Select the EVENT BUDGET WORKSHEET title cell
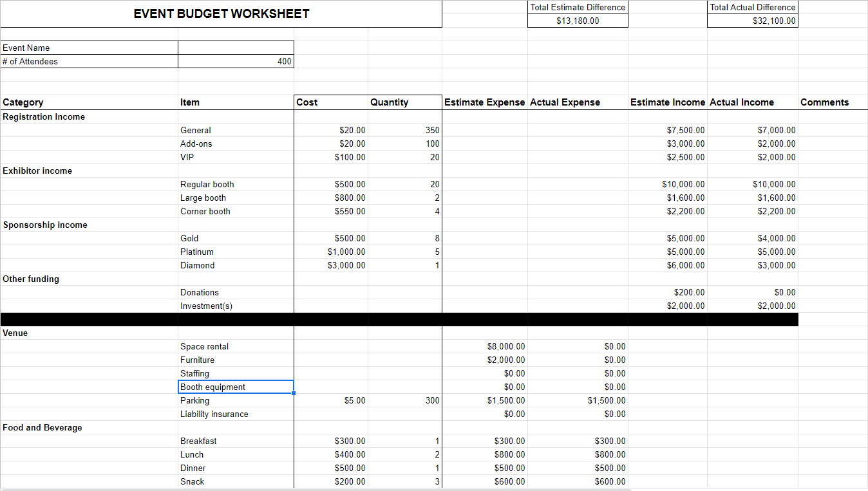 221,14
